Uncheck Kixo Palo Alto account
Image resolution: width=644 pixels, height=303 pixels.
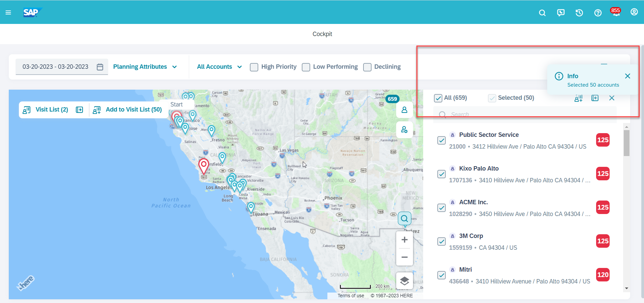tap(441, 174)
